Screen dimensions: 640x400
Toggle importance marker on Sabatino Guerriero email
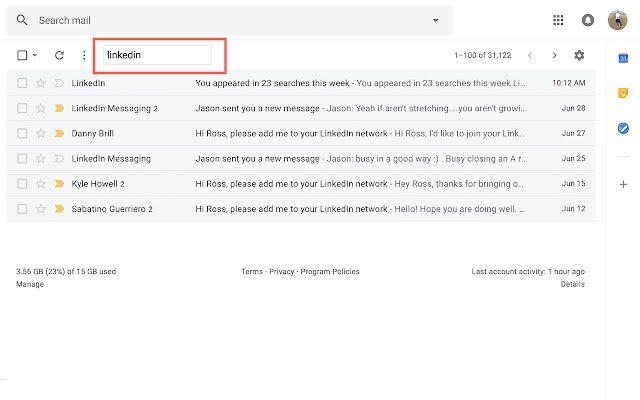coord(59,209)
